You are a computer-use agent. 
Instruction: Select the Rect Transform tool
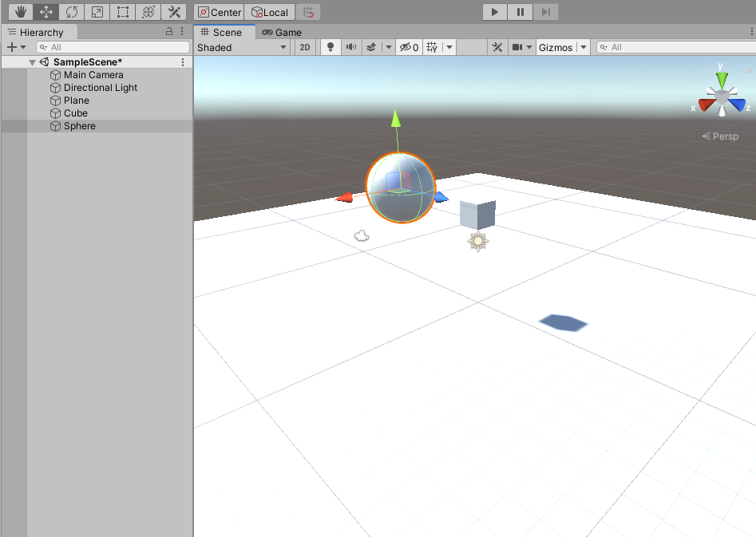pyautogui.click(x=122, y=11)
